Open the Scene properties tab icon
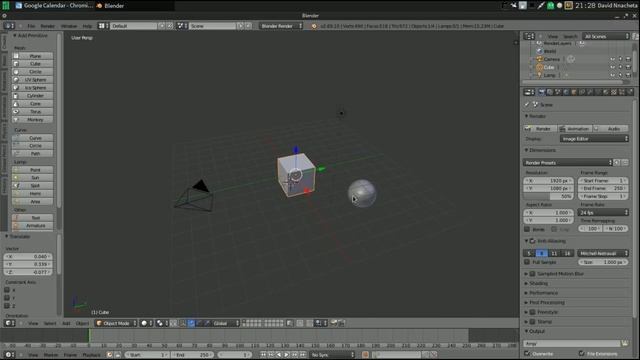The height and width of the screenshot is (360, 640). pos(558,92)
